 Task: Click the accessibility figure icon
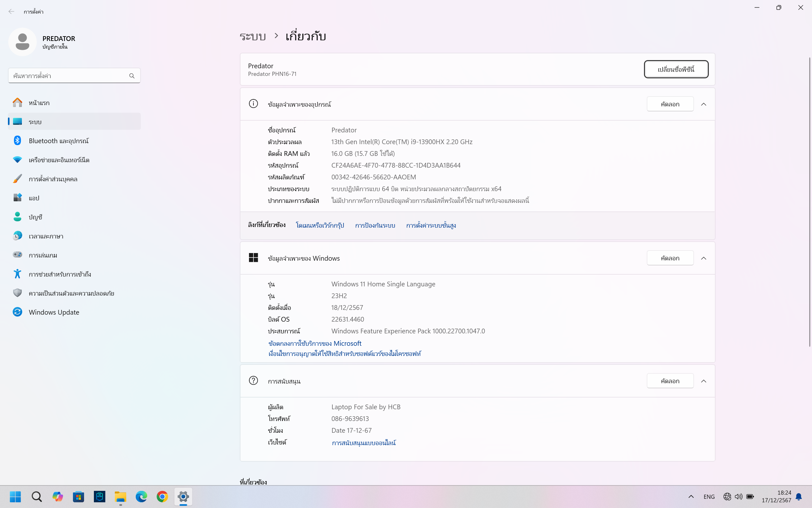click(17, 274)
